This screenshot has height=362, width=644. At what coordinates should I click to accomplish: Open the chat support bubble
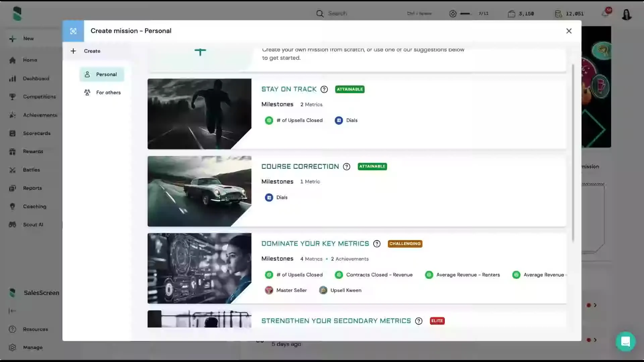[x=626, y=342]
